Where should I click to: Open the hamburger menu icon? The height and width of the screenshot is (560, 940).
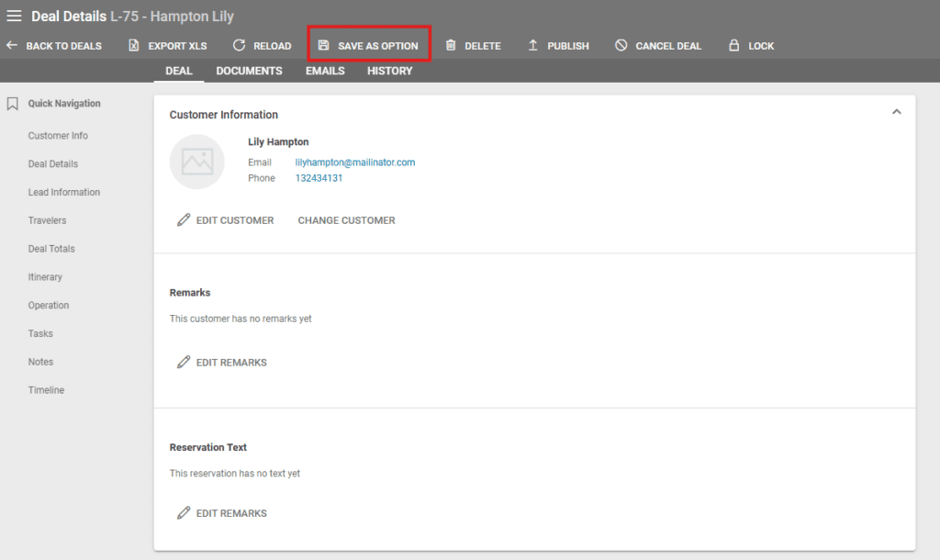pos(14,16)
